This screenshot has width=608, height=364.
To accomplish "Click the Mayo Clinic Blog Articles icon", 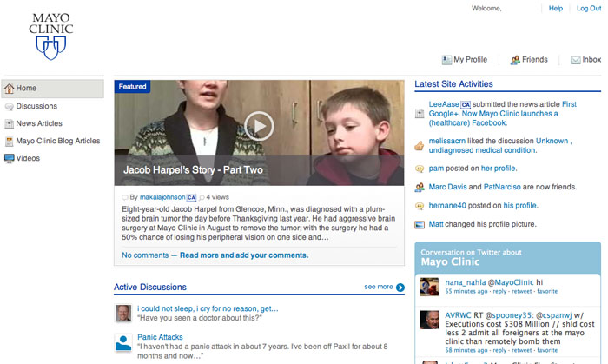I will (9, 142).
